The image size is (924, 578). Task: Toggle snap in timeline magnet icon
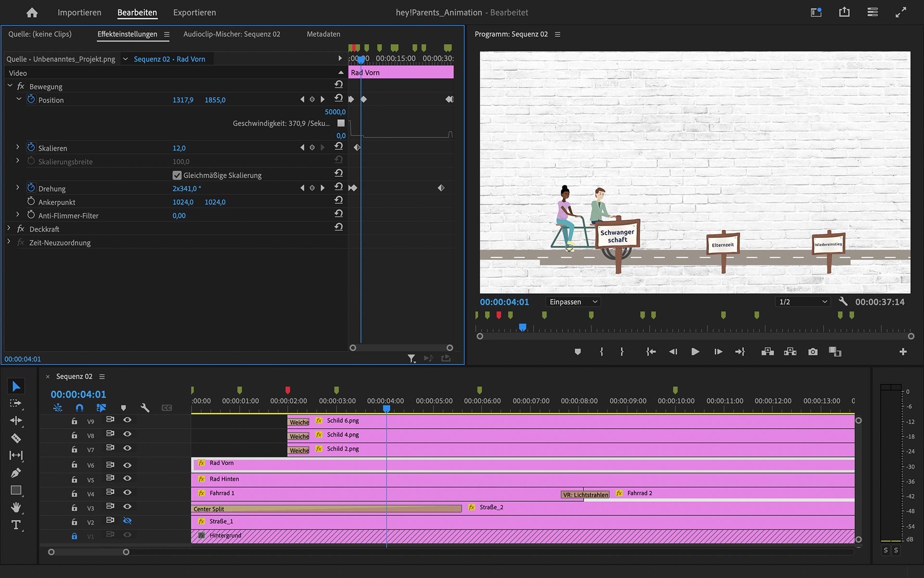point(79,408)
